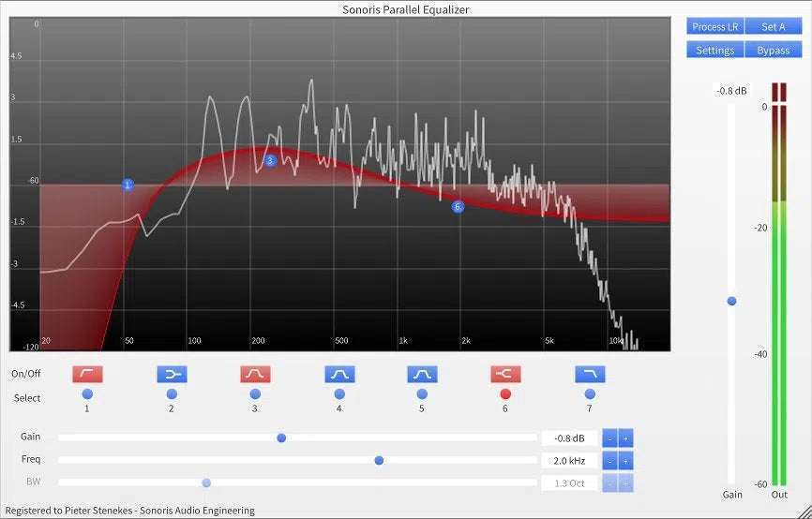Toggle band 1 high-pass filter on/off
The width and height of the screenshot is (812, 519).
point(87,374)
